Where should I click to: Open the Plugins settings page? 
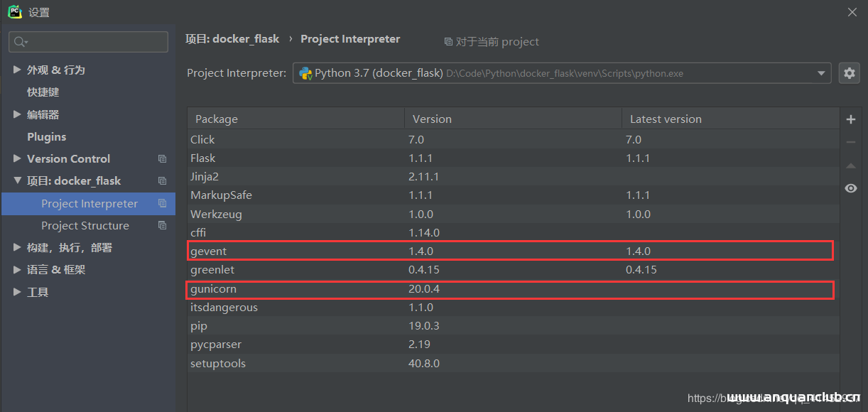point(46,136)
